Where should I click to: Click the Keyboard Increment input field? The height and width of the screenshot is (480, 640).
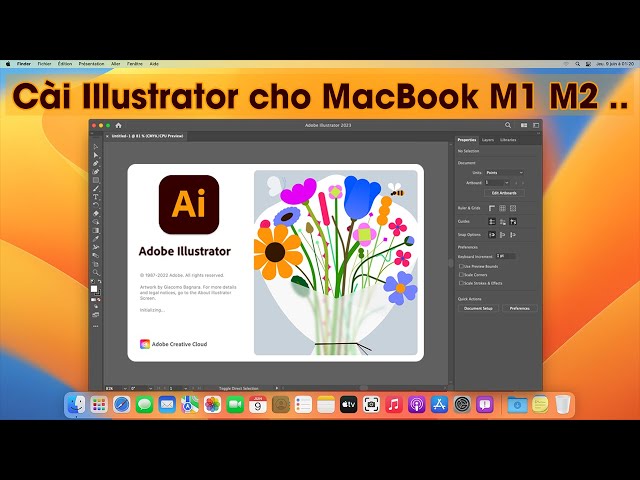(507, 256)
